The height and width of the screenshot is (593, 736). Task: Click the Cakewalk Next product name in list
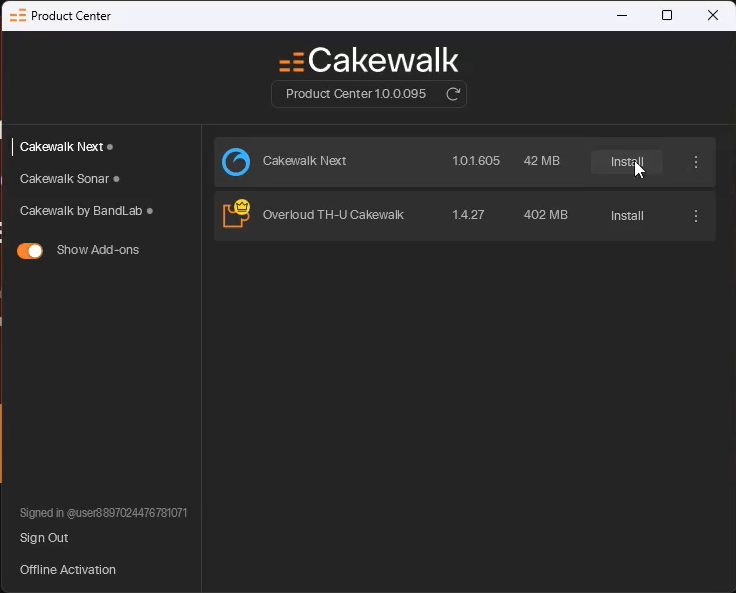point(304,161)
